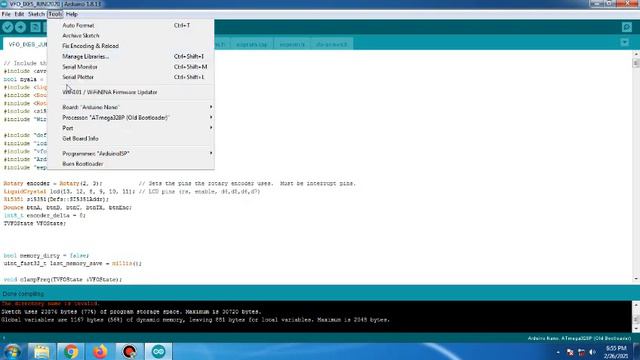This screenshot has height=360, width=640.
Task: Switch to the VFO_DDS_JUN main sketch tab
Action: tap(25, 44)
